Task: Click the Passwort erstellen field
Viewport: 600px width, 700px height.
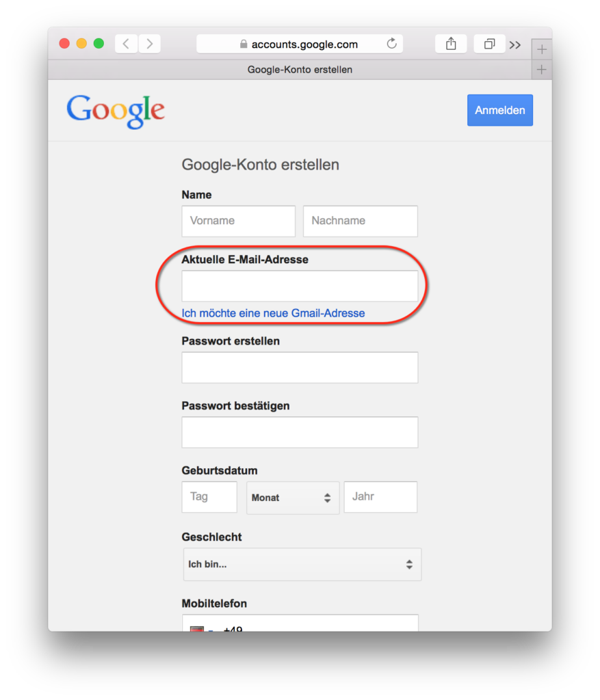Action: tap(300, 367)
